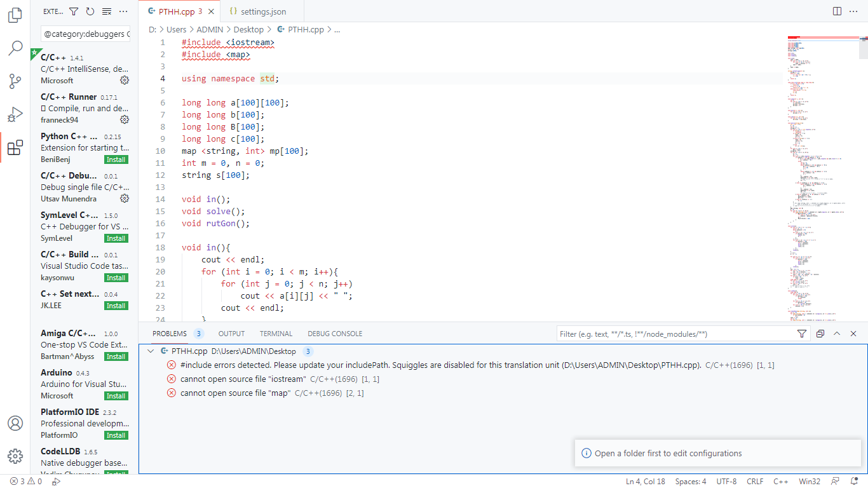
Task: Change the CRLF end of line setting
Action: [x=755, y=482]
